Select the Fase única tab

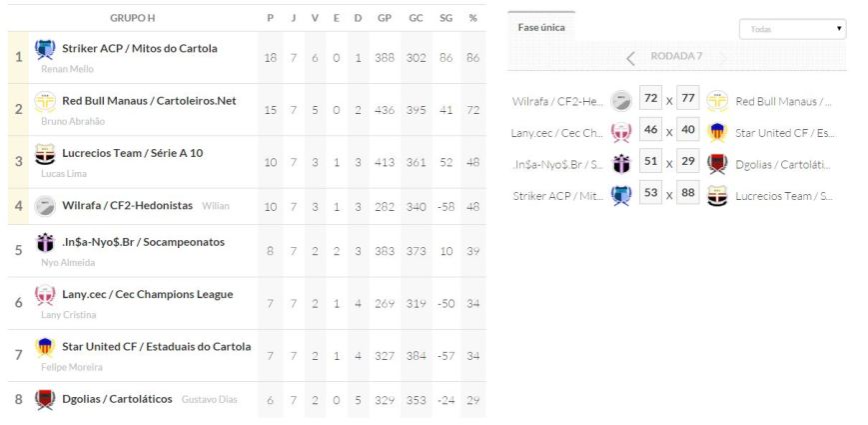pos(541,27)
